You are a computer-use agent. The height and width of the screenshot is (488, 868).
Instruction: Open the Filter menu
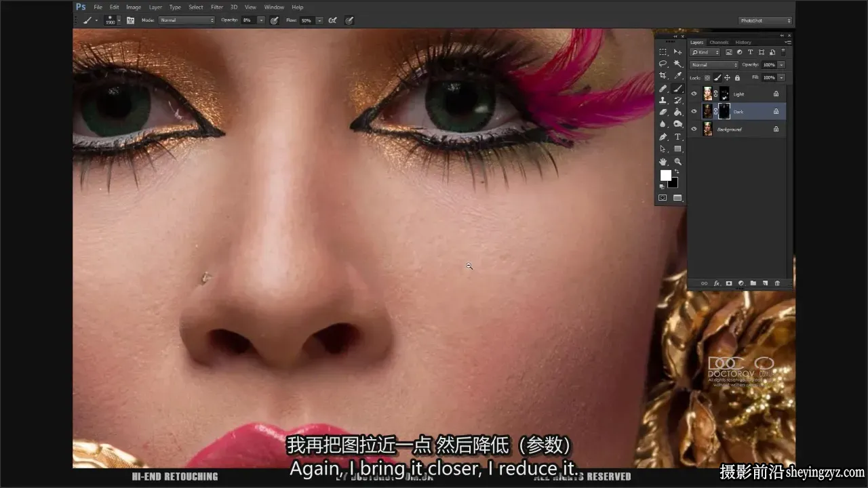point(217,7)
